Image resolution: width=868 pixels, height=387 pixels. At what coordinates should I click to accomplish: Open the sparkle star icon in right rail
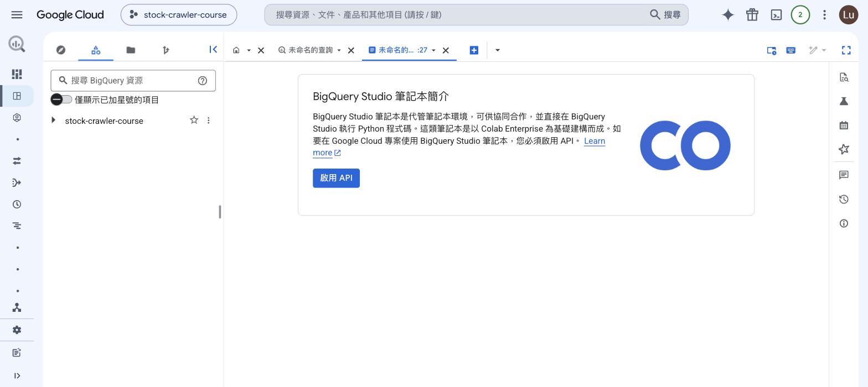pyautogui.click(x=844, y=149)
